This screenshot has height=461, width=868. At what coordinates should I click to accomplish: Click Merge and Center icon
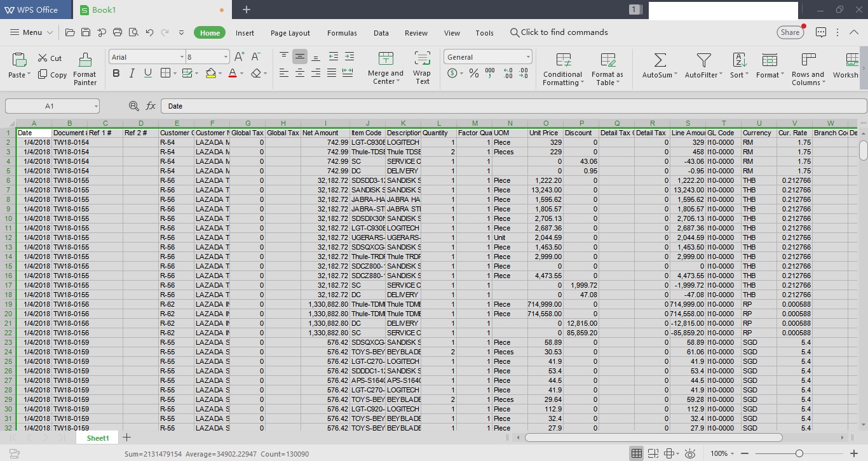click(386, 60)
